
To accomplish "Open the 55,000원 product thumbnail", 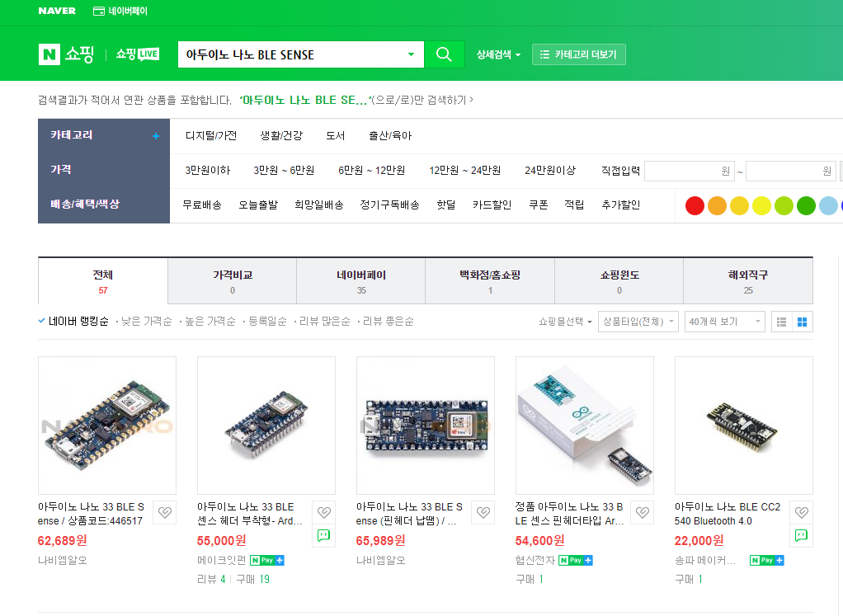I will coord(266,426).
